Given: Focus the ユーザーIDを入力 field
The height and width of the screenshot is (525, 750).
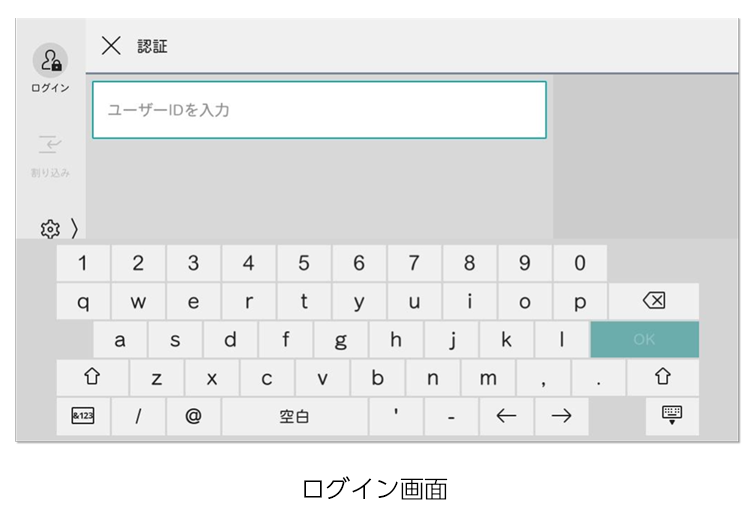Looking at the screenshot, I should pos(320,110).
